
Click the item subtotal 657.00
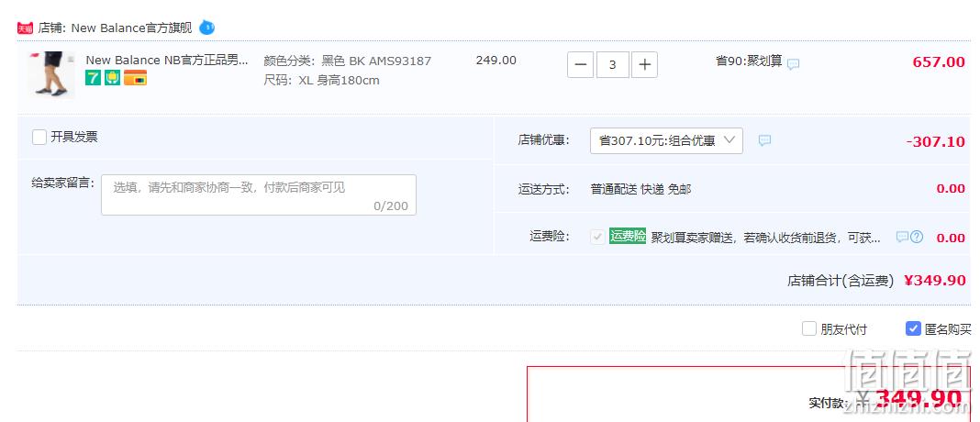[939, 61]
